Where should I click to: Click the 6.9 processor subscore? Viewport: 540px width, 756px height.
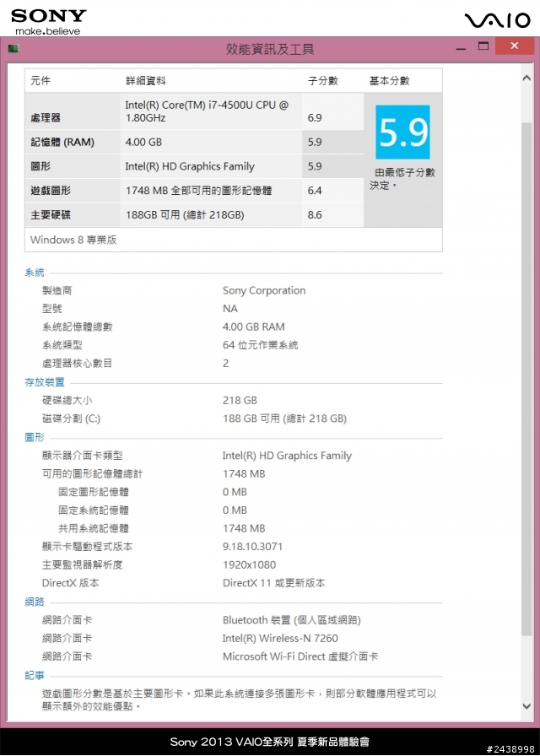(315, 118)
